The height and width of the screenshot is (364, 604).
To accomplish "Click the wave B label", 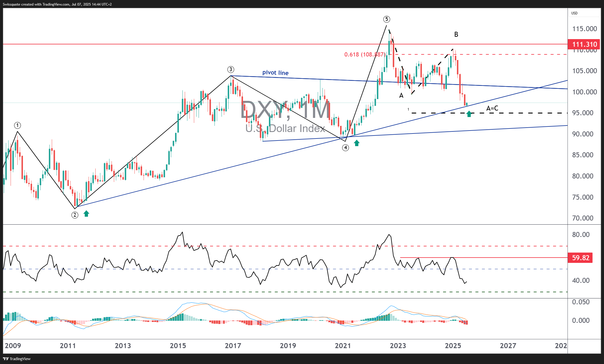I will pos(456,34).
